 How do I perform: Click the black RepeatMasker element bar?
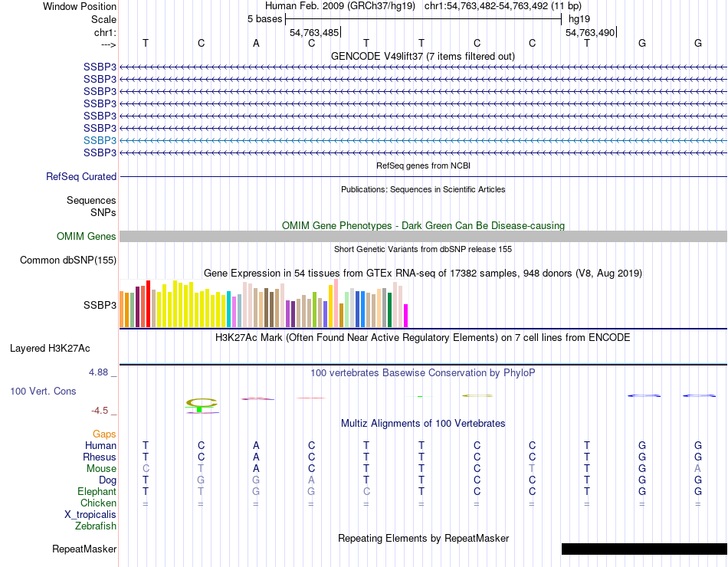(x=644, y=549)
